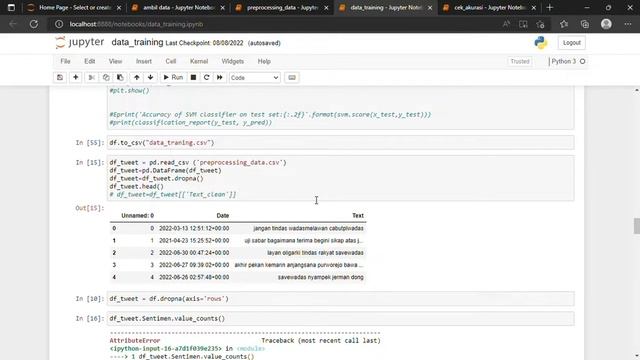This screenshot has height=360, width=640.
Task: Click the page scrollbar thumb
Action: tap(636, 226)
